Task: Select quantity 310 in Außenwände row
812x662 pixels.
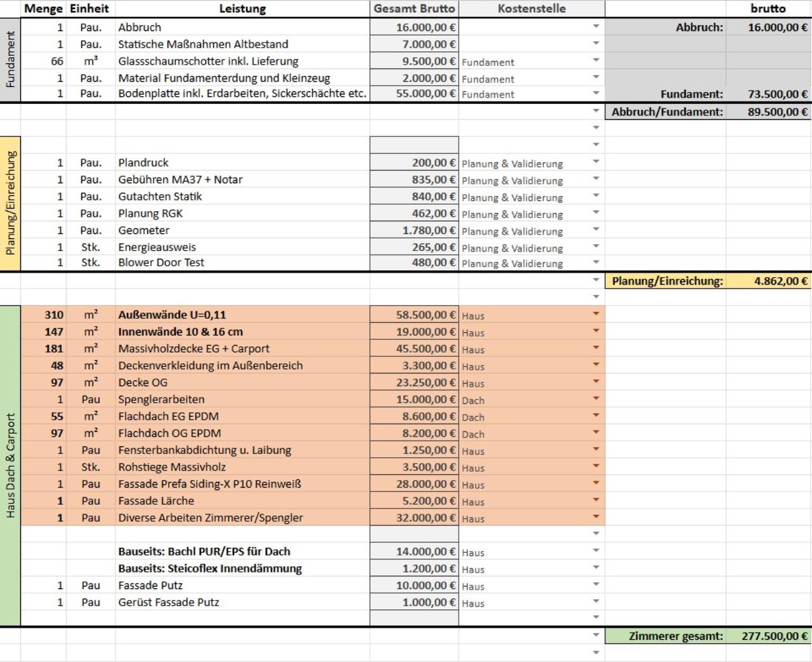Action: click(x=44, y=315)
